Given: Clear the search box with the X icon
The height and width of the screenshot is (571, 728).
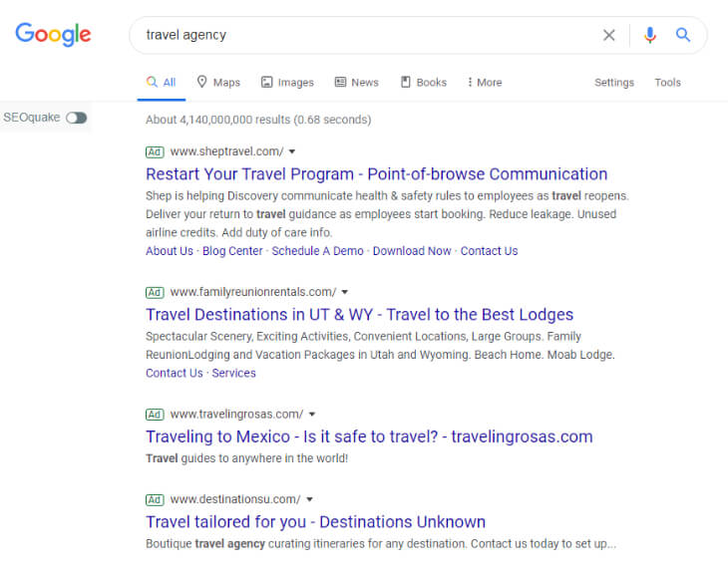Looking at the screenshot, I should point(608,35).
